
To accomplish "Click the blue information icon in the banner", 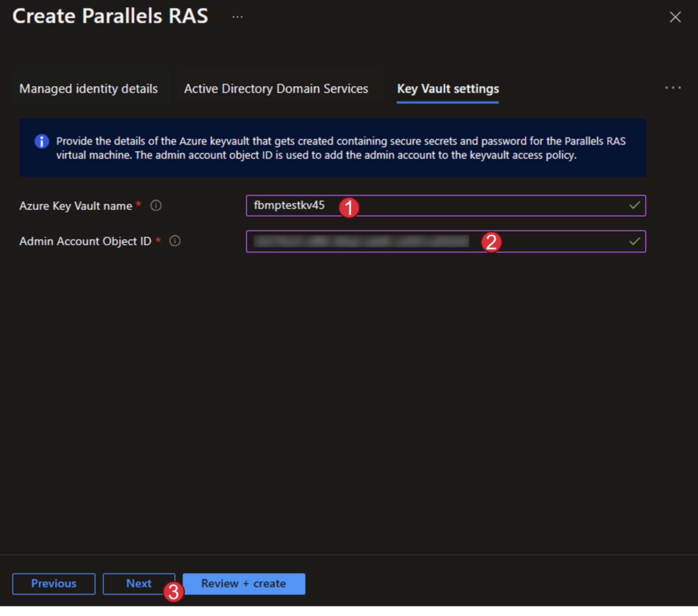I will [42, 141].
